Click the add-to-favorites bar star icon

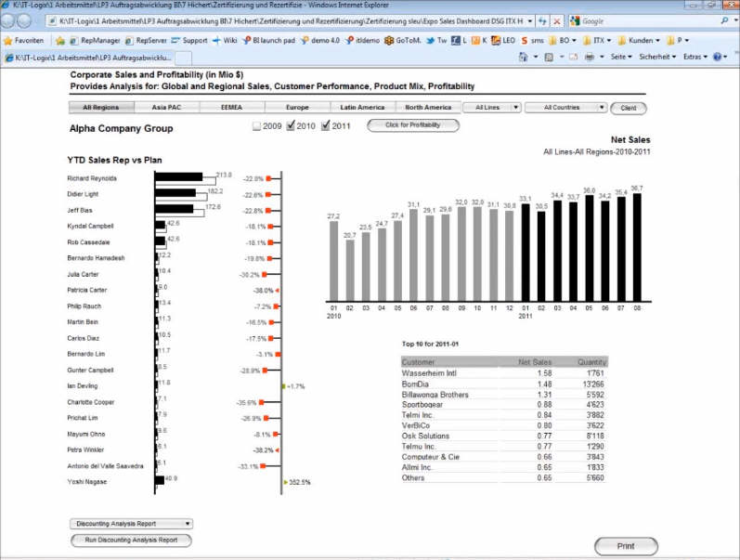(x=60, y=41)
